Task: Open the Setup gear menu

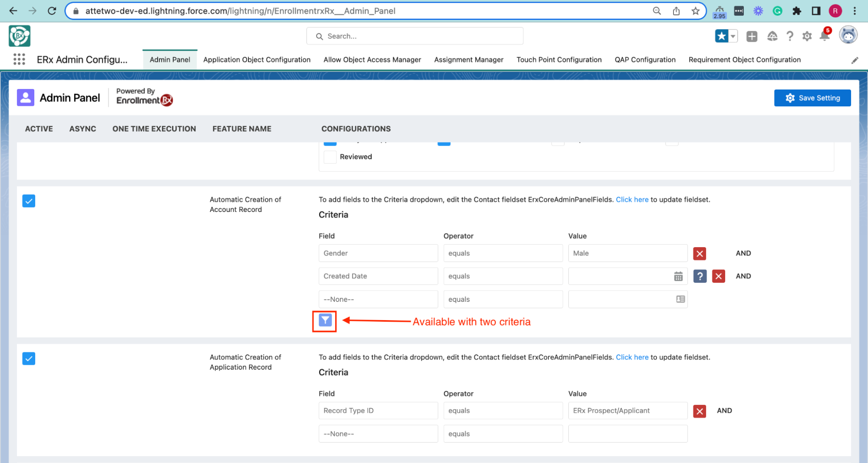Action: click(807, 36)
